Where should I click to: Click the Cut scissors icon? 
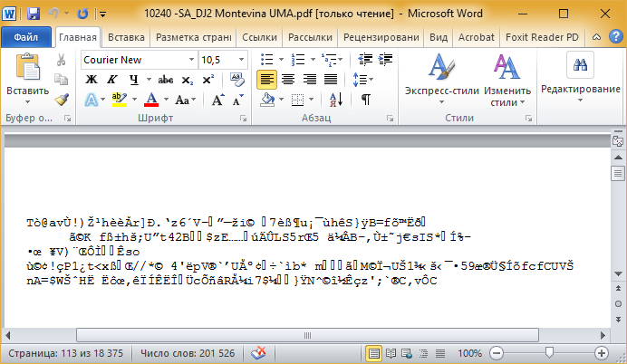click(x=62, y=60)
